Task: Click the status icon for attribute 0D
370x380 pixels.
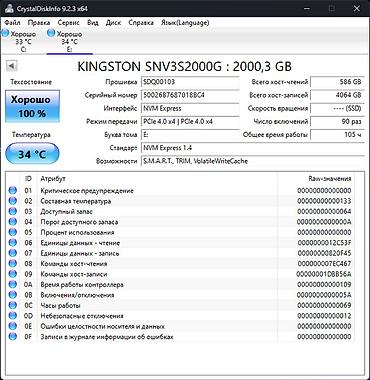Action: click(13, 316)
